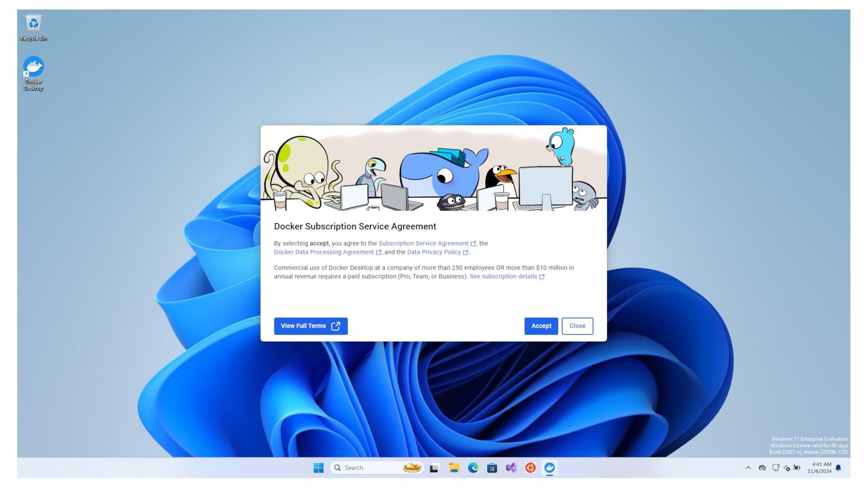Open View Full Terms
Screen dimensions: 868x488
pyautogui.click(x=310, y=326)
